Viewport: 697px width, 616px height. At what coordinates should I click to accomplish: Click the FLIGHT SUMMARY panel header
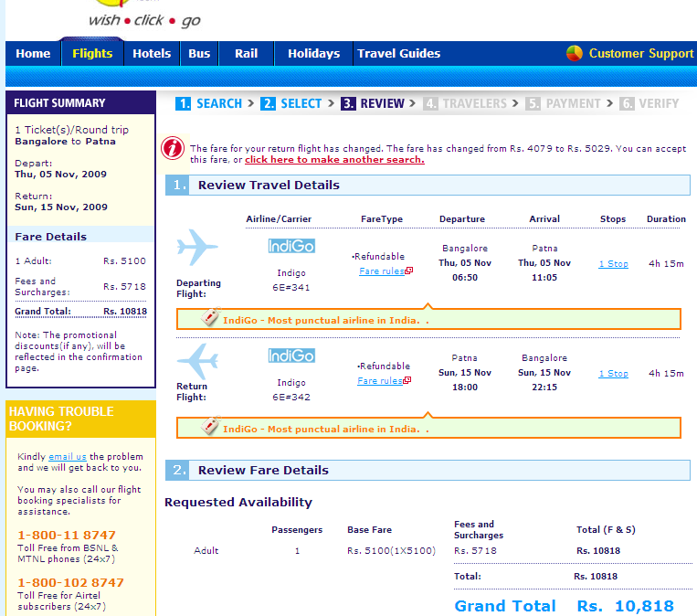tap(81, 102)
